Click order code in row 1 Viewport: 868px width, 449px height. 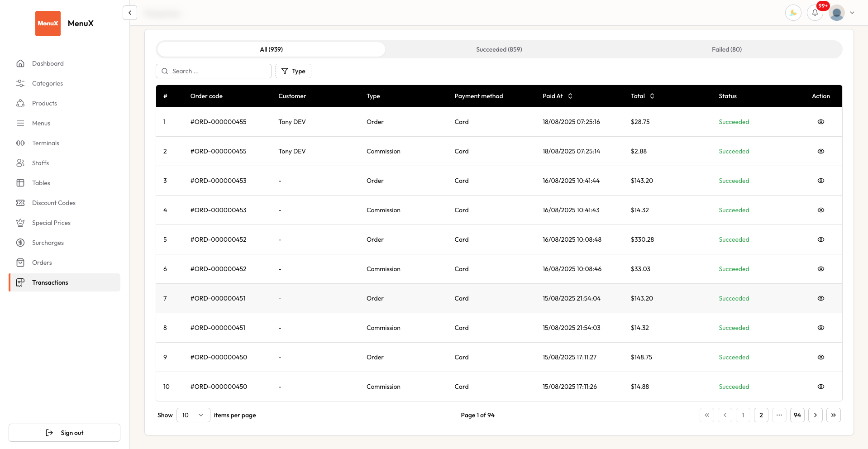click(x=218, y=122)
